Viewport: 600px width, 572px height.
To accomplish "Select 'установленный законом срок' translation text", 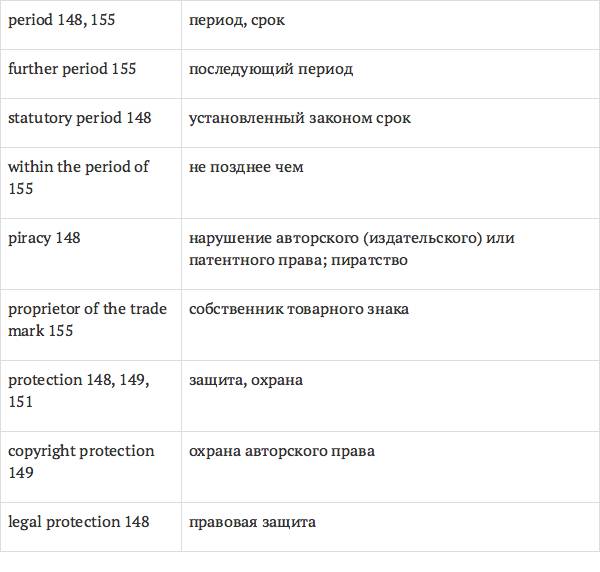I will (x=300, y=118).
